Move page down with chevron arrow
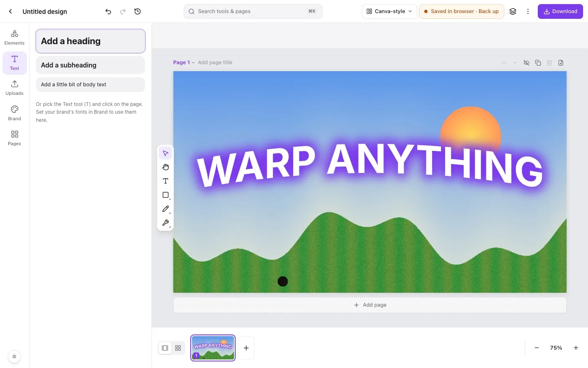This screenshot has width=588, height=368. click(x=515, y=63)
